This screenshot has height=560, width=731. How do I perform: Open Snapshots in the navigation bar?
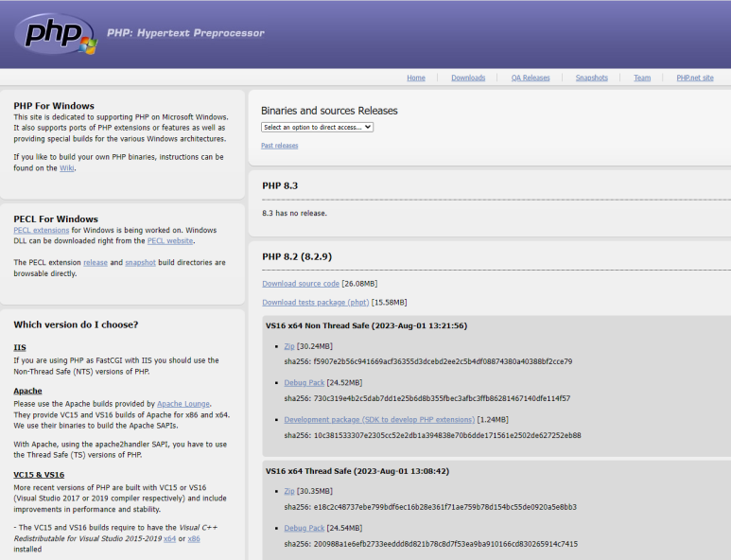click(592, 78)
